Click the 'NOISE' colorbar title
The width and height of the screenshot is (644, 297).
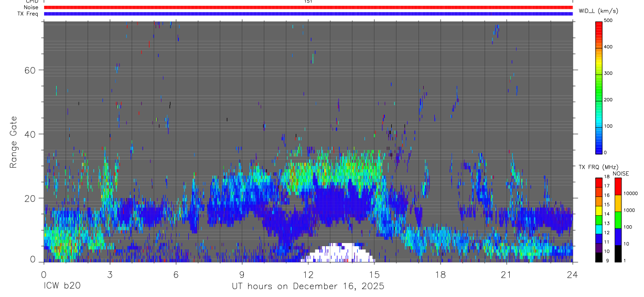click(x=621, y=173)
